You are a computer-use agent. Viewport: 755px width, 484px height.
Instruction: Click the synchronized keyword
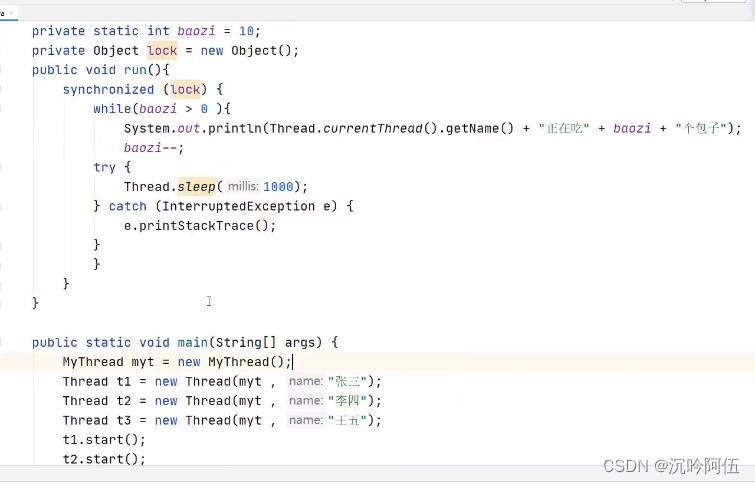[108, 90]
